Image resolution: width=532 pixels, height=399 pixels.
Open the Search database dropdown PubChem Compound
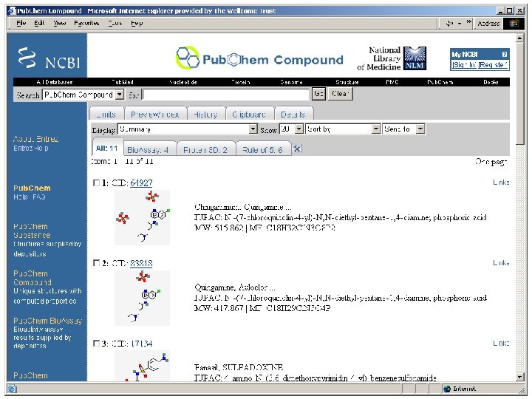[120, 95]
